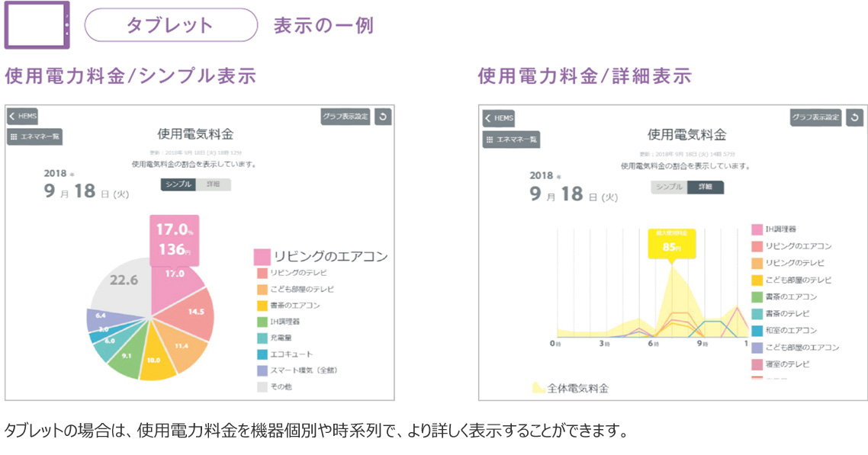The image size is (868, 455).
Task: Click リビングのエアコン highlighted pie legend label
Action: point(330,257)
